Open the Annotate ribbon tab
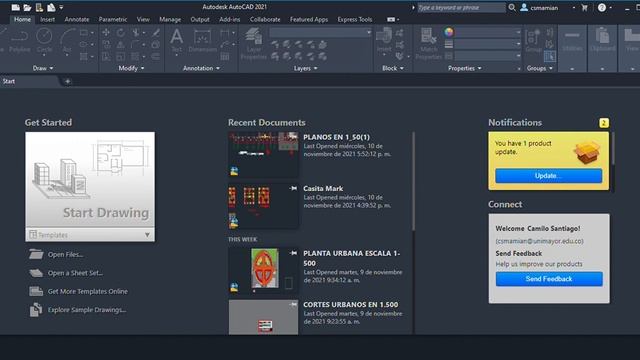 [77, 19]
